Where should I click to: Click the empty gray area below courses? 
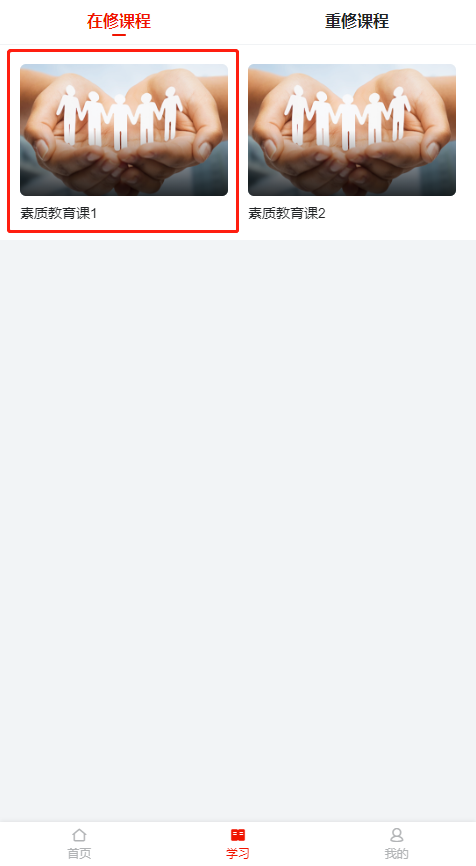238,530
